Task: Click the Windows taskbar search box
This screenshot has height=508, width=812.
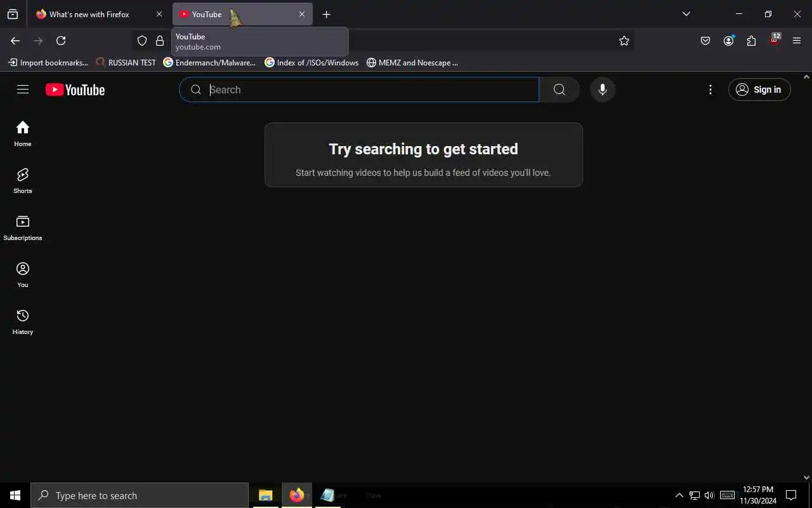Action: point(140,495)
